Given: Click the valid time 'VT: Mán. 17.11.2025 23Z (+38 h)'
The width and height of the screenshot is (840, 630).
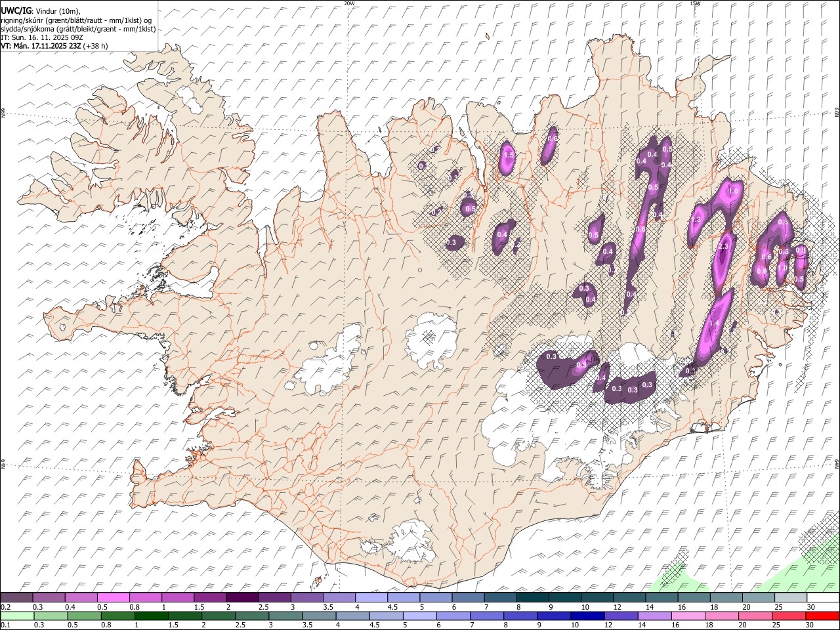Looking at the screenshot, I should tap(54, 46).
